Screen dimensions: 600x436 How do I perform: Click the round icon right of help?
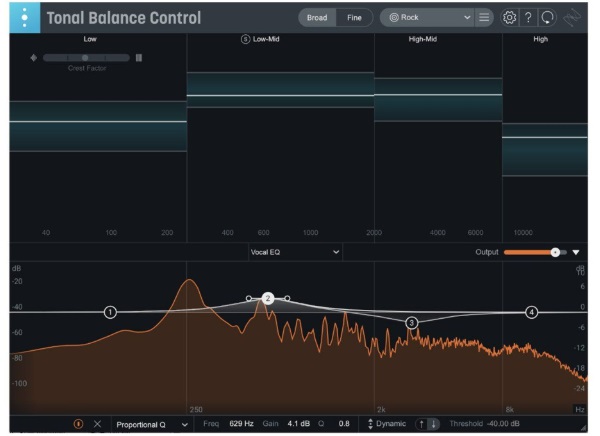click(546, 18)
